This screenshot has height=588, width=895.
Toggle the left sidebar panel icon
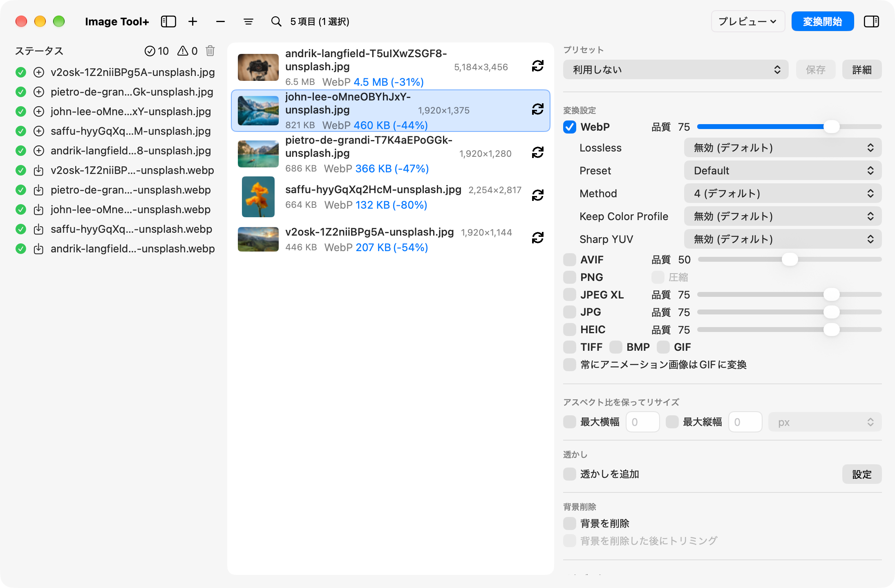click(168, 22)
